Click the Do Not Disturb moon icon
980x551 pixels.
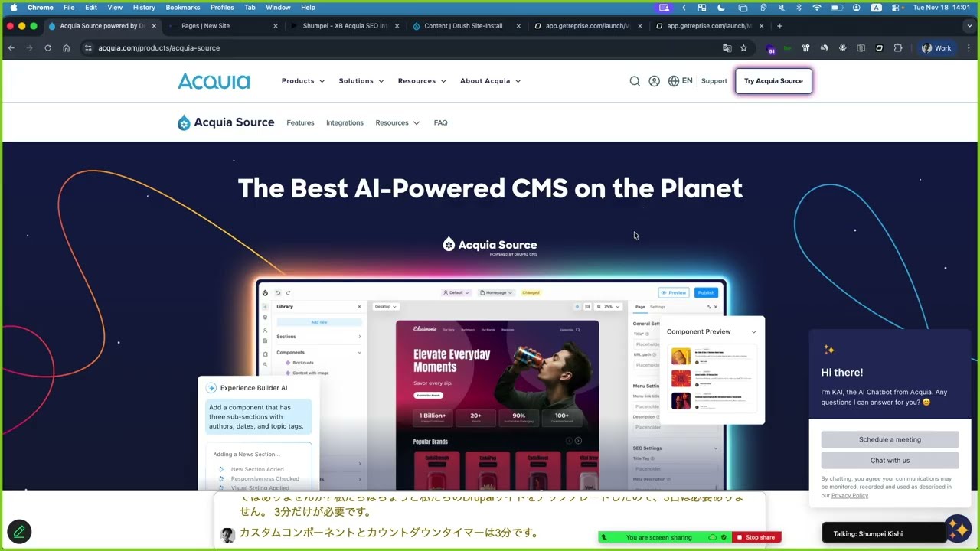[721, 7]
